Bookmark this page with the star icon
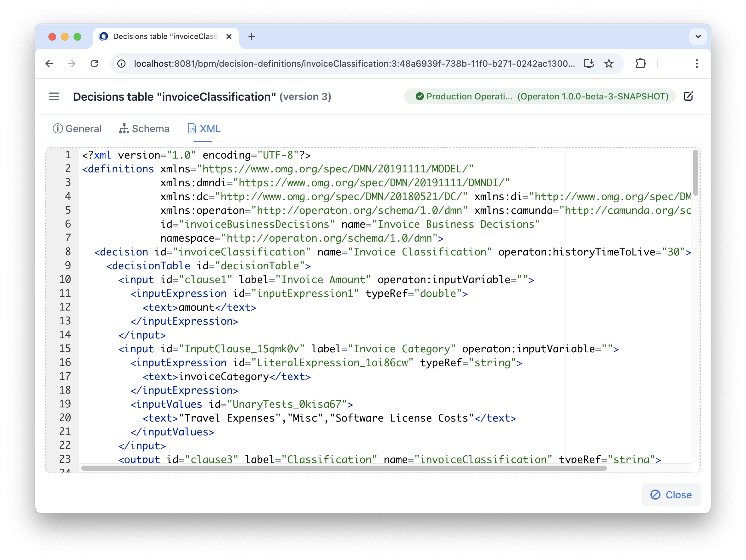Viewport: 746px width, 560px height. [609, 64]
